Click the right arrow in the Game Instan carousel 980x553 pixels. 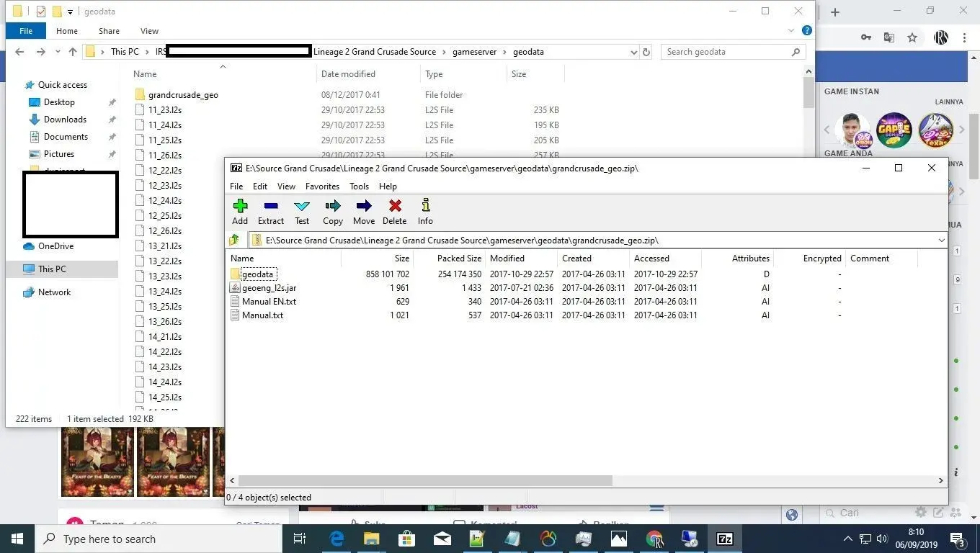click(961, 130)
